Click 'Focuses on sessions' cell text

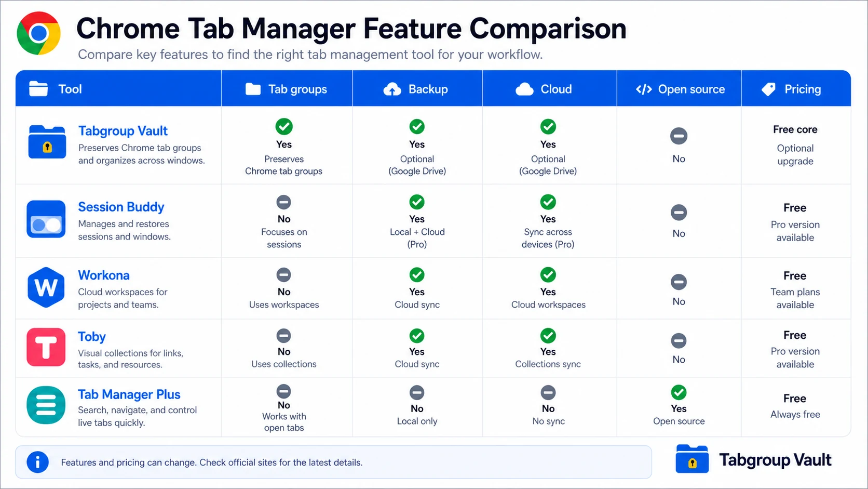click(x=284, y=238)
